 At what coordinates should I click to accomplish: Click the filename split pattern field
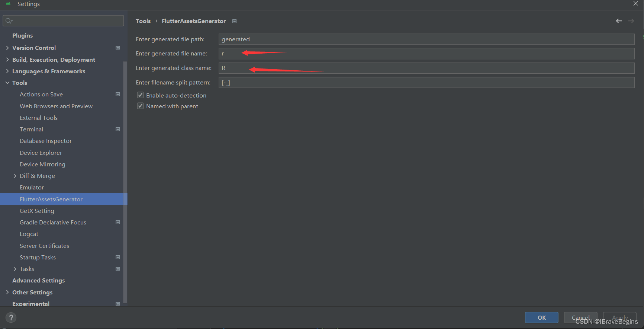[426, 83]
